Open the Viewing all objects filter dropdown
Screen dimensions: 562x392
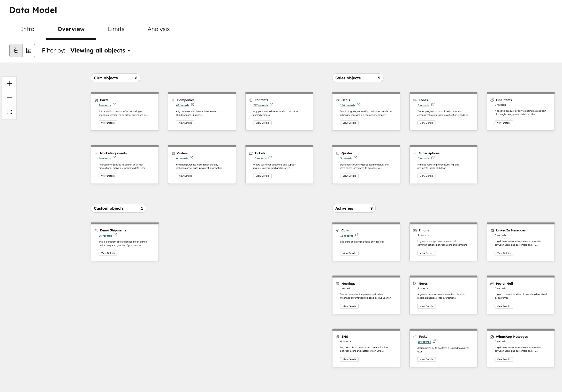click(x=100, y=51)
